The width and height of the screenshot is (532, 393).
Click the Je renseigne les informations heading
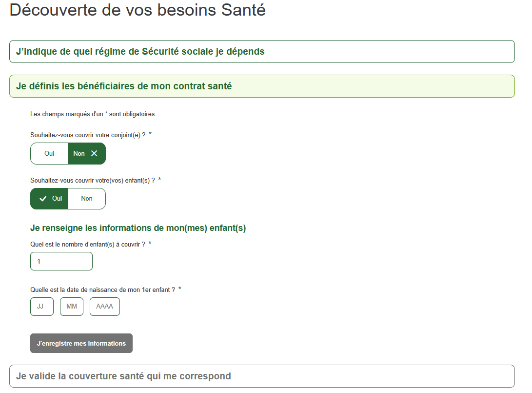pos(138,228)
